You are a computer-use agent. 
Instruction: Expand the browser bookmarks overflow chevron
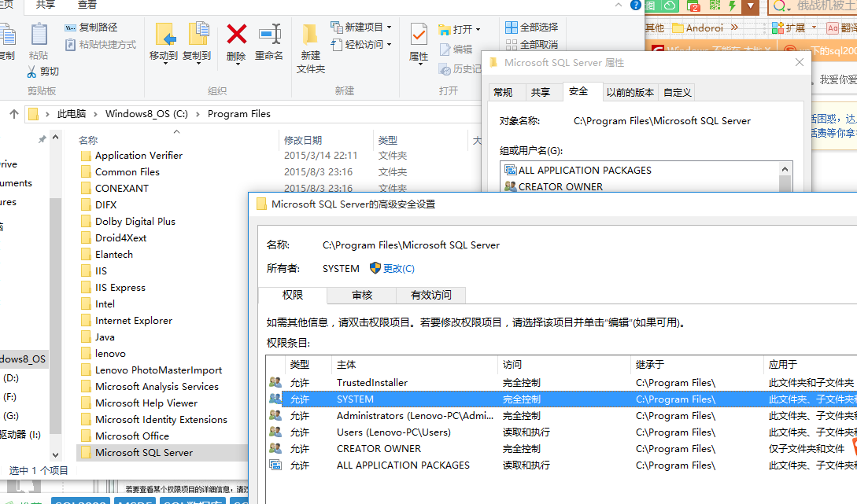click(734, 28)
